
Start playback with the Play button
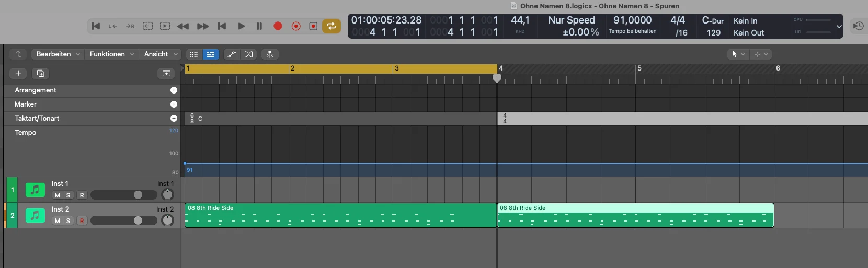241,26
